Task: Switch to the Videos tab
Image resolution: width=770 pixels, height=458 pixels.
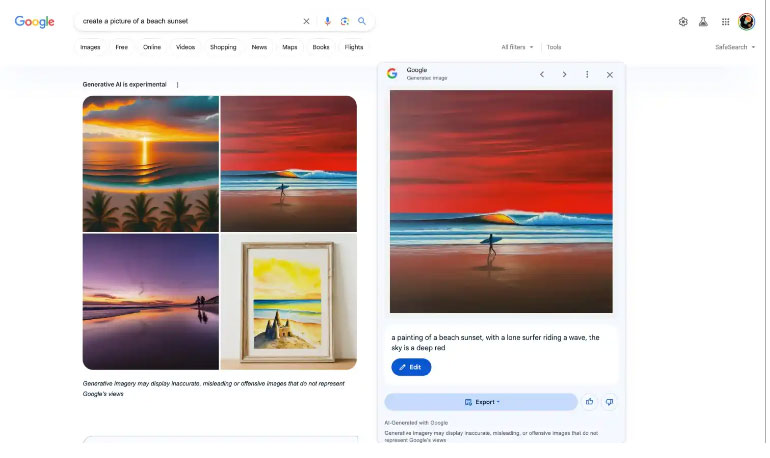Action: (x=185, y=47)
